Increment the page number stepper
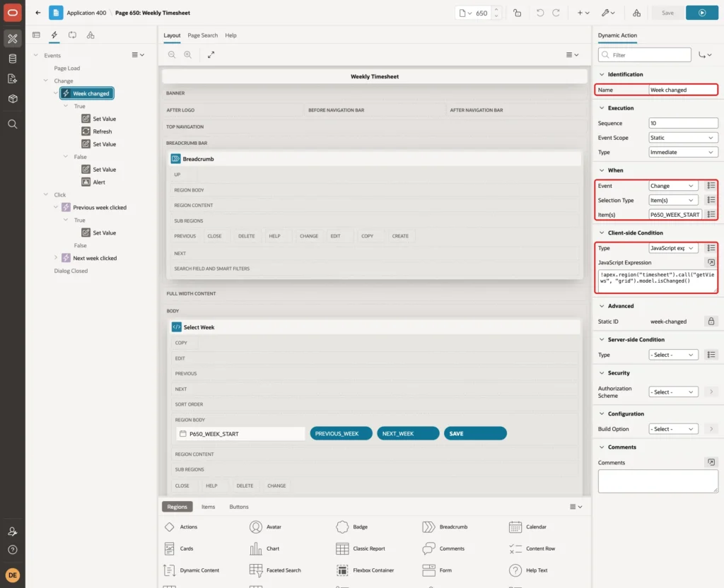 [x=496, y=10]
